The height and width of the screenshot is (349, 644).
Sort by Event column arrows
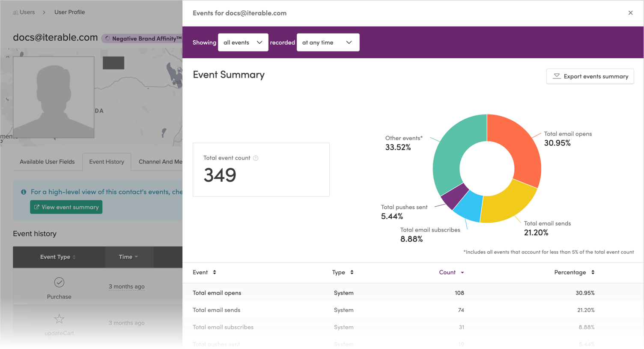tap(215, 272)
